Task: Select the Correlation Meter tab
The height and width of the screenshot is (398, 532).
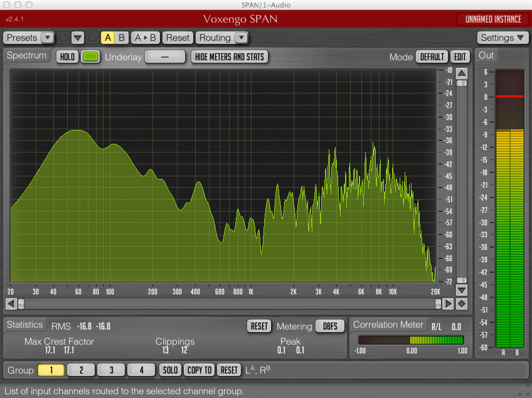Action: point(388,325)
